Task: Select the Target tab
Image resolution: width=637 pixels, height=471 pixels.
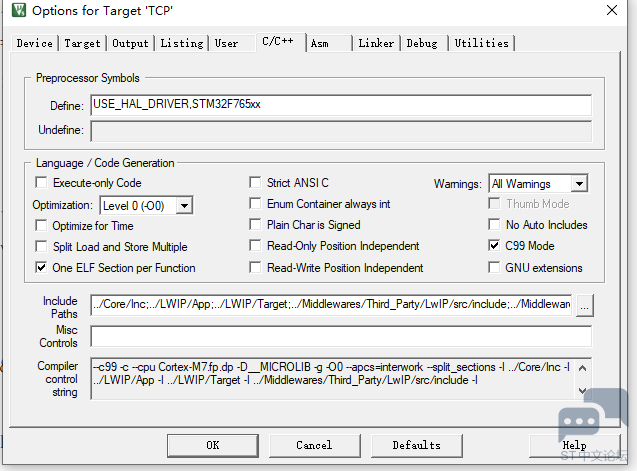Action: (x=82, y=43)
